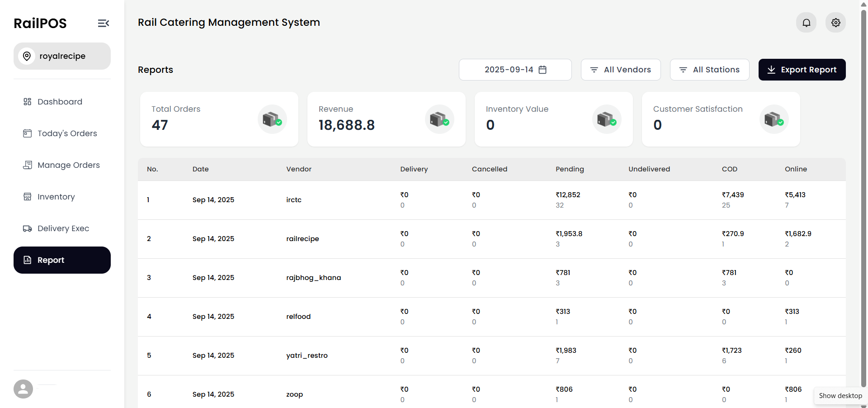Open notifications via the bell icon
Image resolution: width=868 pixels, height=408 pixels.
point(807,23)
